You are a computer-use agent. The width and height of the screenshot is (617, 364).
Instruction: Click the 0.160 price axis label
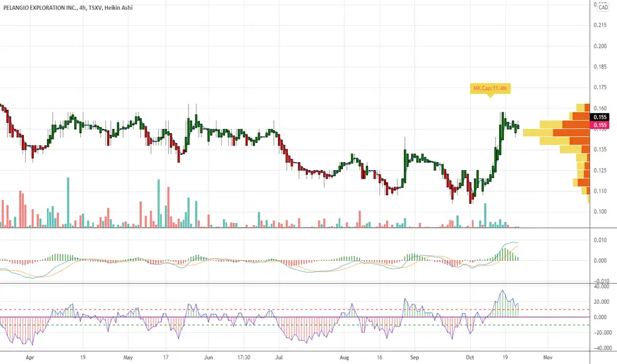click(x=600, y=109)
